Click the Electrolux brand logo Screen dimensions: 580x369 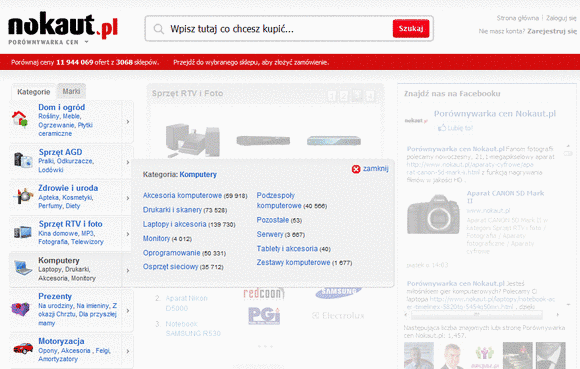coord(338,316)
